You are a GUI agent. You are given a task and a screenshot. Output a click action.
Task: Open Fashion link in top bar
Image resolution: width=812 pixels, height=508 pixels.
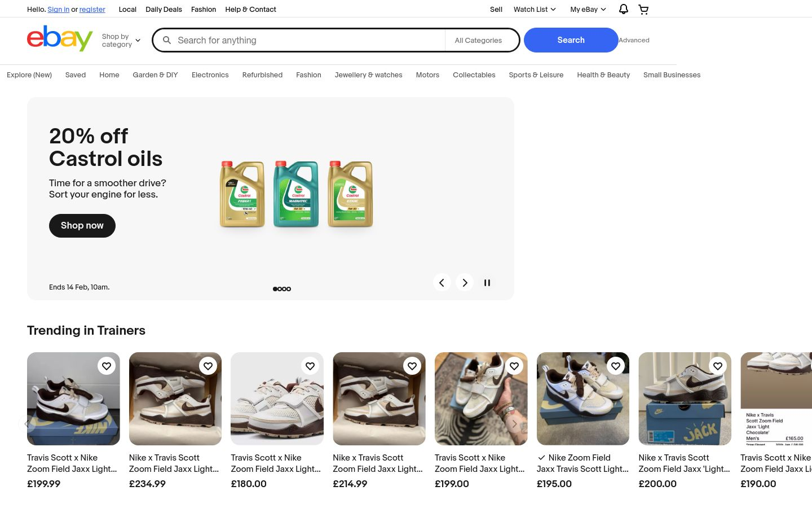pos(204,10)
